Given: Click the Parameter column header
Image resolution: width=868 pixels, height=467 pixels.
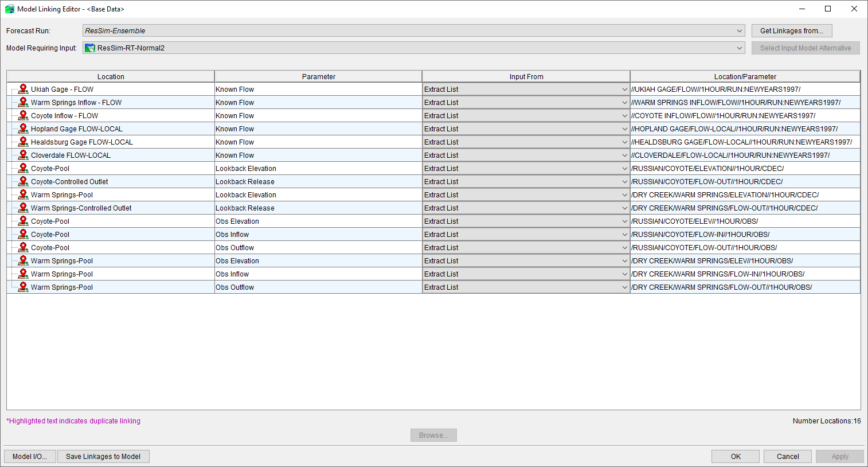Looking at the screenshot, I should tap(318, 76).
